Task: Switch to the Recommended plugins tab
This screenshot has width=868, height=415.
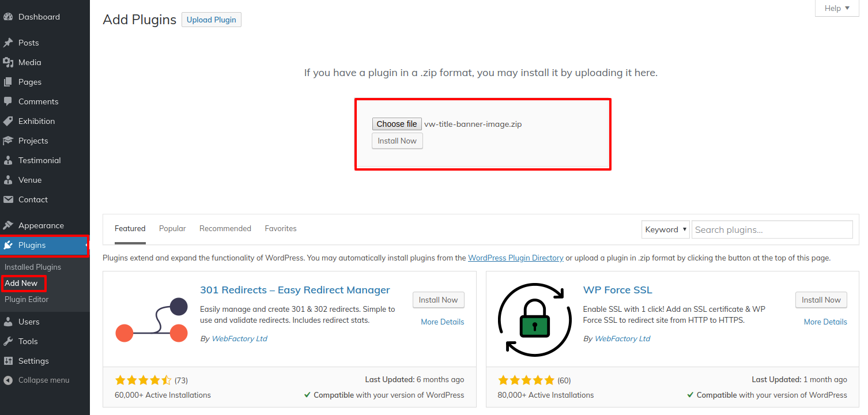Action: [x=225, y=229]
